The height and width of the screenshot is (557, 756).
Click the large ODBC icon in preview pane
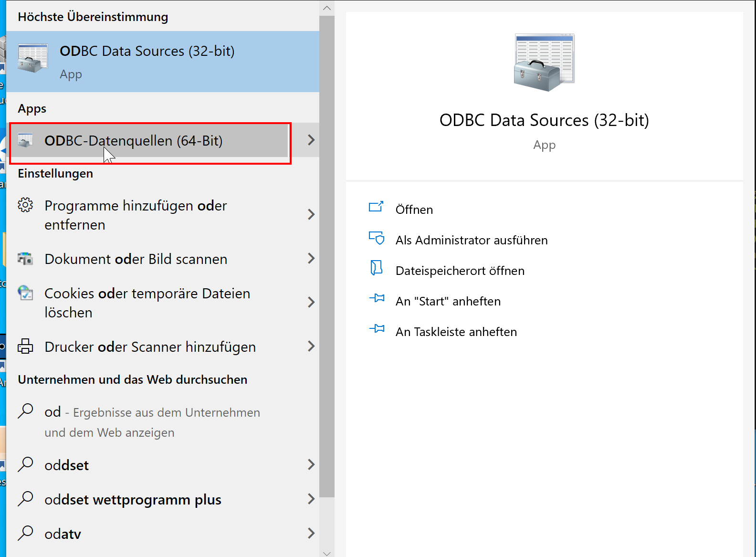[x=544, y=62]
